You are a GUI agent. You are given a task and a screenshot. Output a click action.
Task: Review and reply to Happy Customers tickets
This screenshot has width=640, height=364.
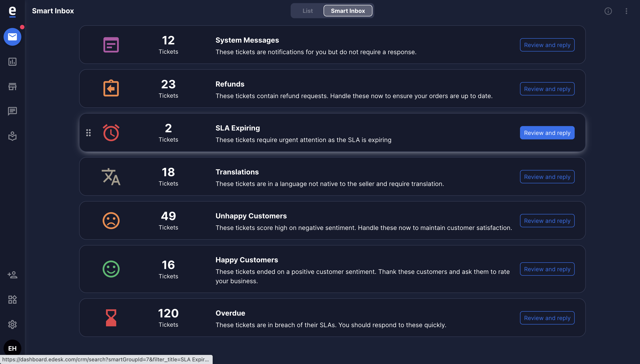pyautogui.click(x=547, y=269)
